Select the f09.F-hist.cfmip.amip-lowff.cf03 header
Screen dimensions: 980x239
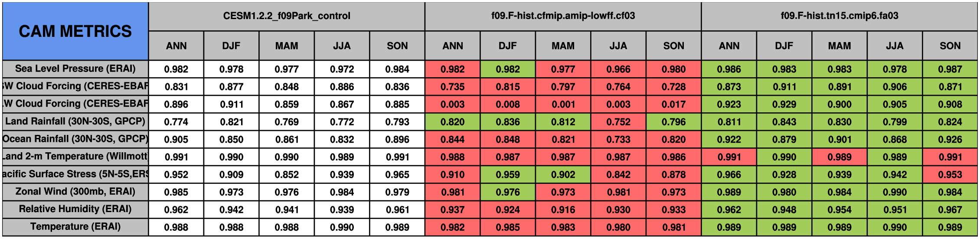point(563,16)
